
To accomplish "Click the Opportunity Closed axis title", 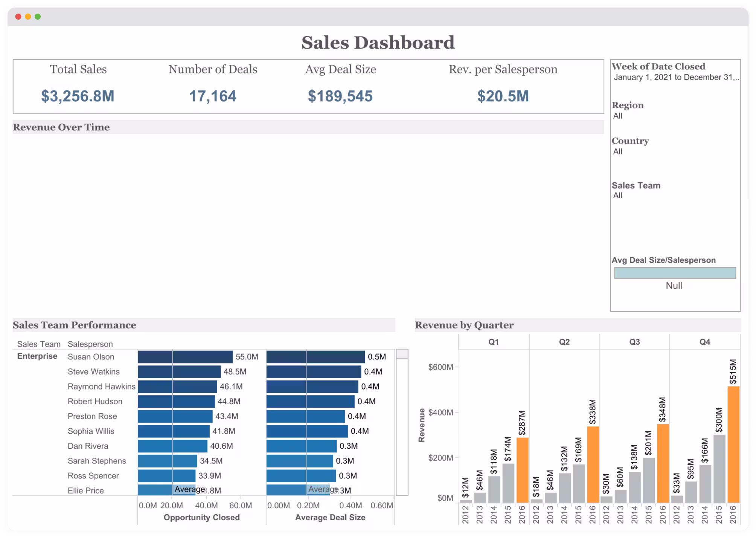I will [x=202, y=518].
